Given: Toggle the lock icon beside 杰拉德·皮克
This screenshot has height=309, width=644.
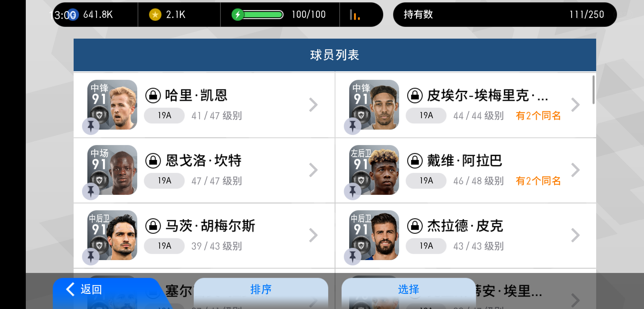Looking at the screenshot, I should (415, 226).
